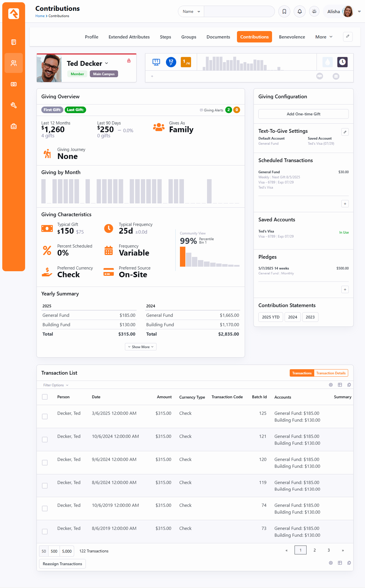
Task: Open the Transaction Details view tab
Action: tap(331, 373)
